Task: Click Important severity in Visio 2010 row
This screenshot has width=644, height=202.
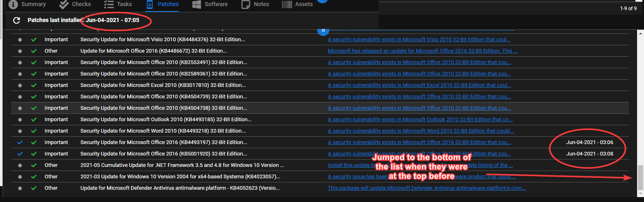Action: point(56,40)
